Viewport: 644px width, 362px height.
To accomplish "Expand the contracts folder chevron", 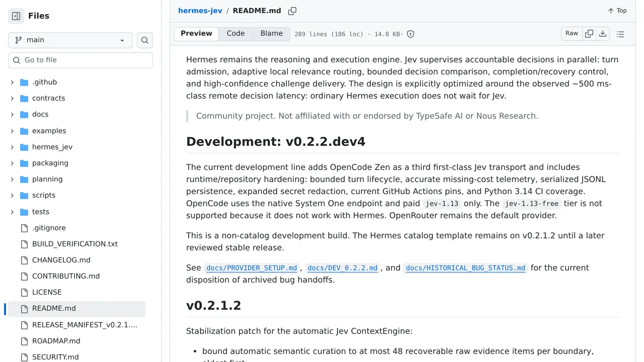I will tap(12, 98).
